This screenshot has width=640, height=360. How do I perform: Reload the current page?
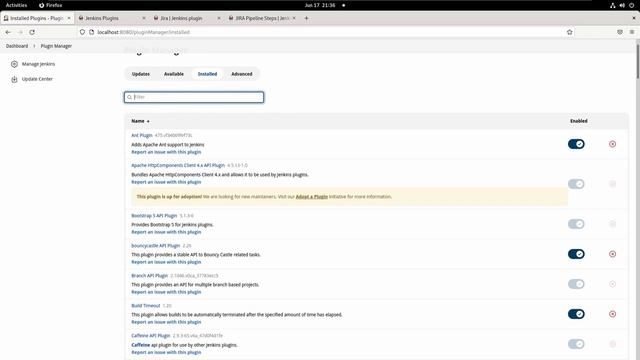pos(32,32)
